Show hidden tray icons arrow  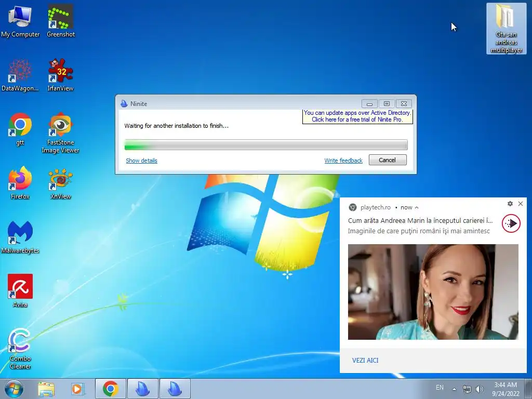click(x=454, y=389)
